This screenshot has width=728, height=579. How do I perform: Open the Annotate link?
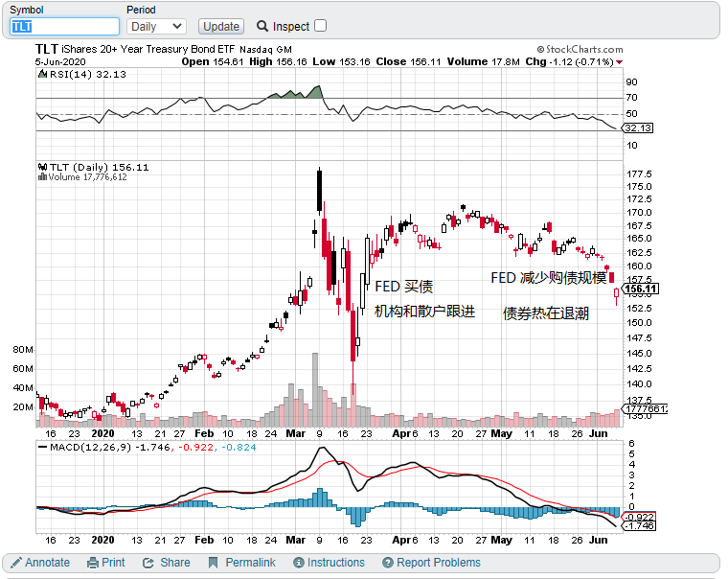tap(47, 563)
